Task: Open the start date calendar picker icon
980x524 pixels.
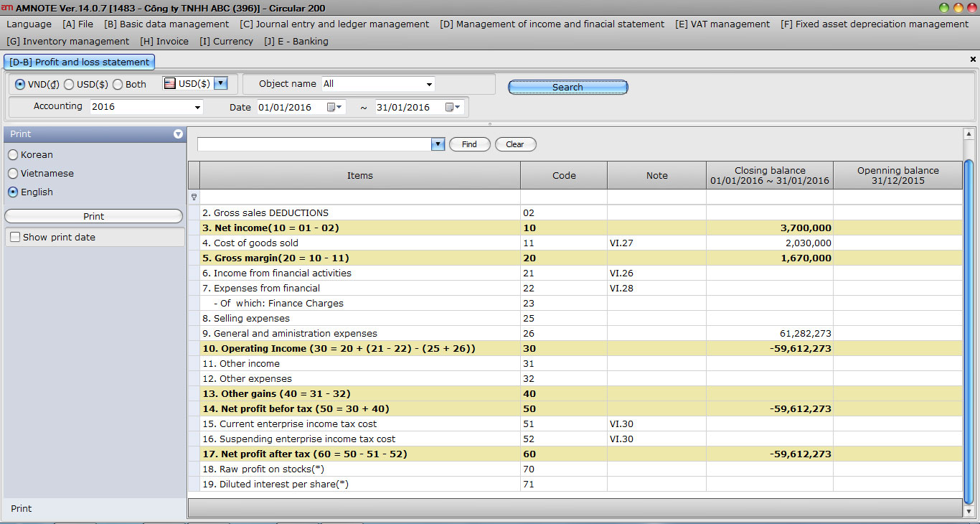Action: [x=331, y=107]
